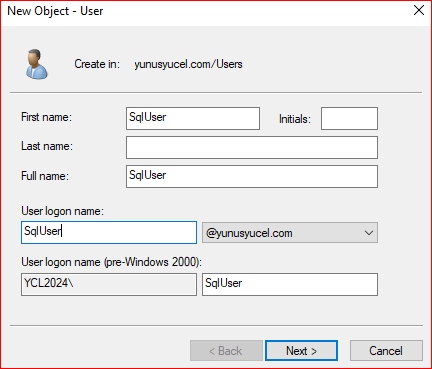Click the "Last name:" label
Image resolution: width=432 pixels, height=369 pixels.
point(47,146)
